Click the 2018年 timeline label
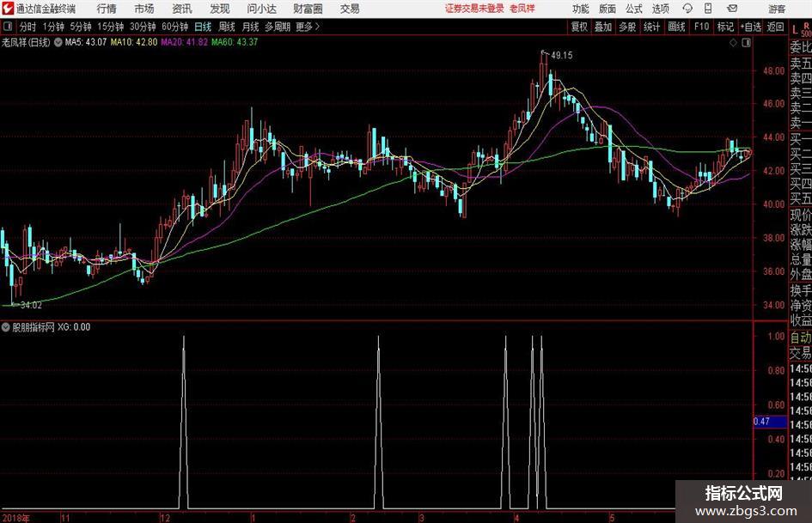This screenshot has height=523, width=812. point(16,518)
